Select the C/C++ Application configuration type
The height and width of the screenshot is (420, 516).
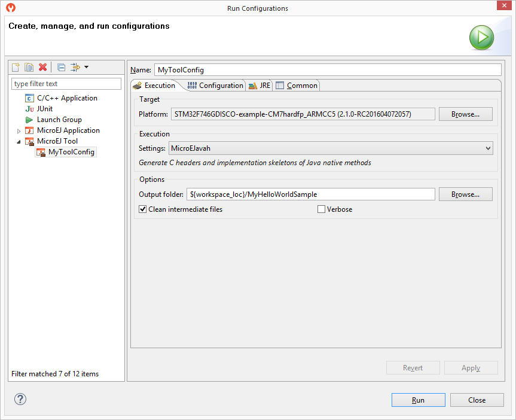[x=67, y=98]
